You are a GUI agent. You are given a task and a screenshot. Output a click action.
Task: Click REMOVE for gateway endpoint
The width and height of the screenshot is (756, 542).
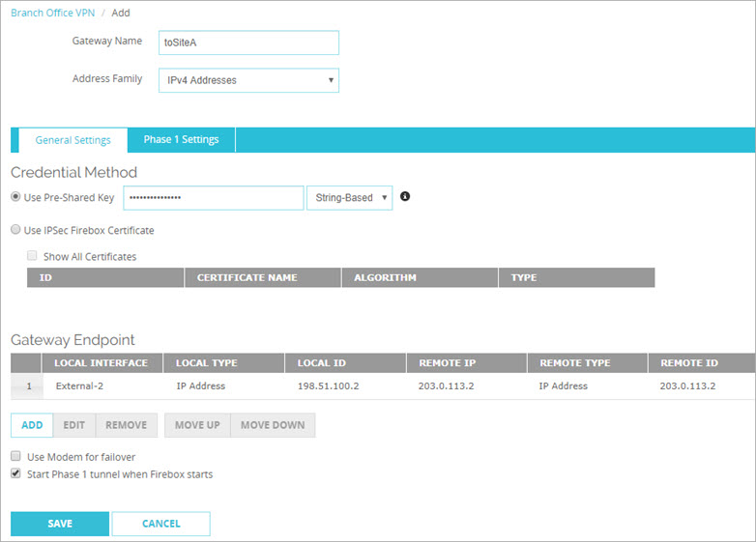(x=126, y=425)
